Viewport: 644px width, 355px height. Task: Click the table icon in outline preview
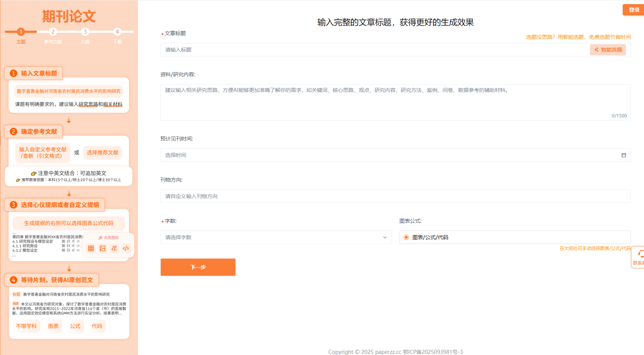pyautogui.click(x=91, y=248)
